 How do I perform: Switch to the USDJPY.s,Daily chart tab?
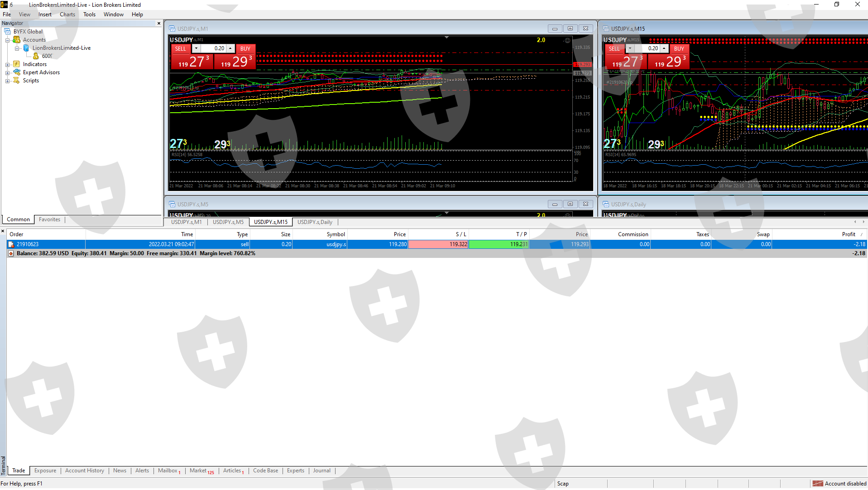coord(315,222)
